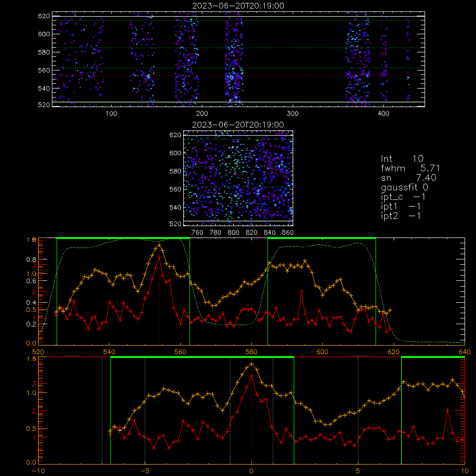Click the white y-axis label 0.4 on the profile plot
This screenshot has width=476, height=476.
click(x=31, y=302)
